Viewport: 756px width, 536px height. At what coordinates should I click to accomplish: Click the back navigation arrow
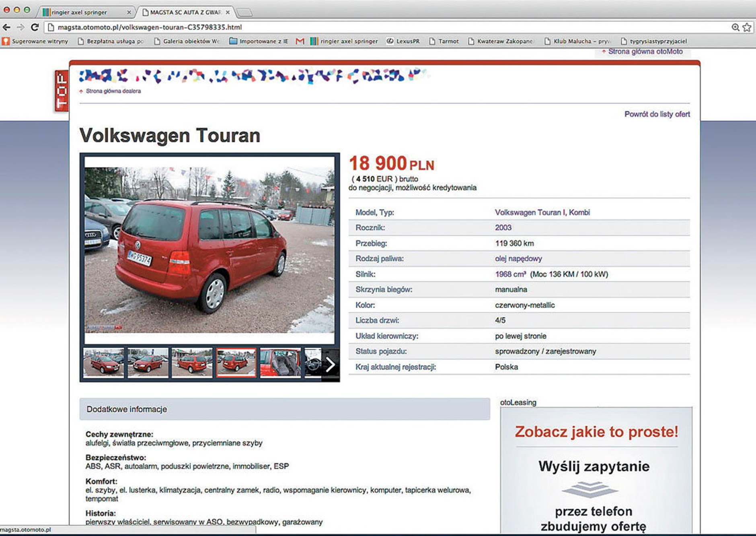click(6, 27)
